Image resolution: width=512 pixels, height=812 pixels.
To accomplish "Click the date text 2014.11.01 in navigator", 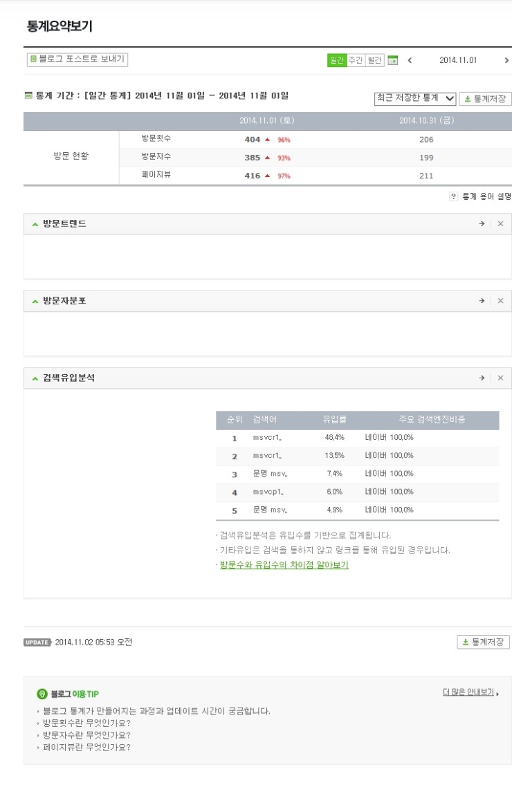I will (458, 60).
